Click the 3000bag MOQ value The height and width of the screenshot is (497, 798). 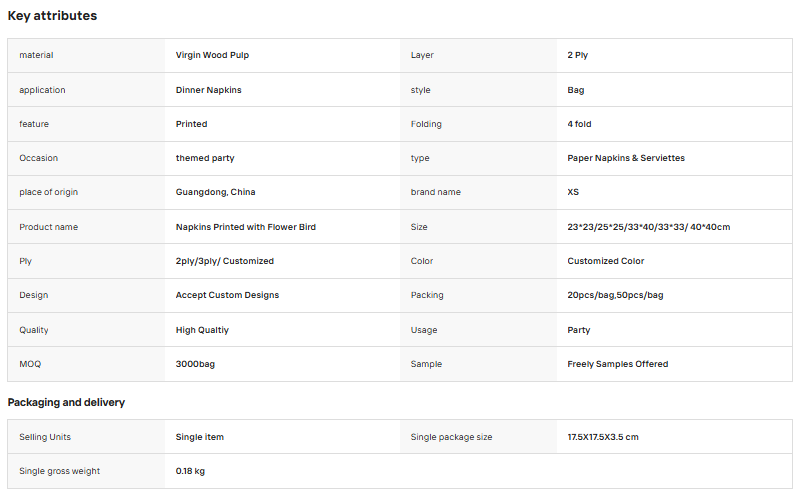[195, 364]
